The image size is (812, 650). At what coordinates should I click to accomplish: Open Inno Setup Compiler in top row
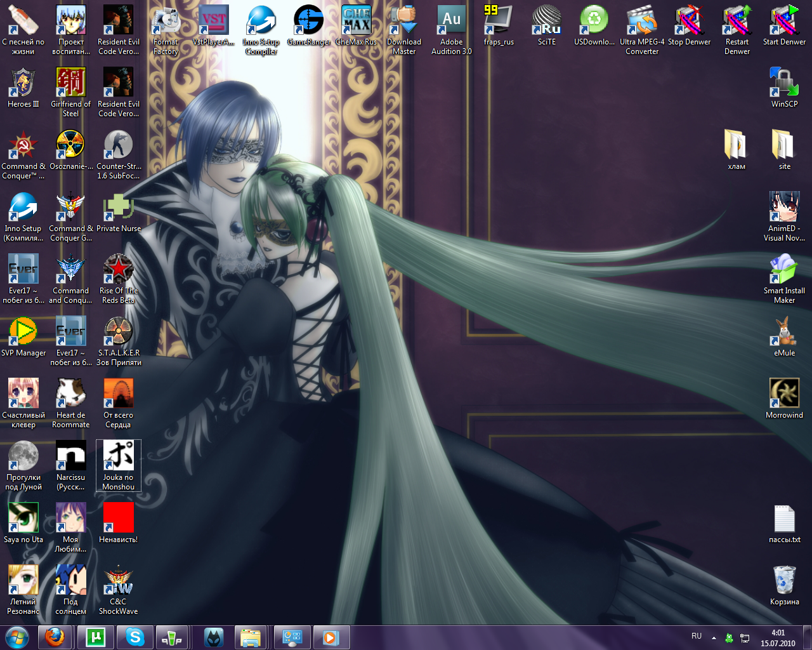pos(261,30)
